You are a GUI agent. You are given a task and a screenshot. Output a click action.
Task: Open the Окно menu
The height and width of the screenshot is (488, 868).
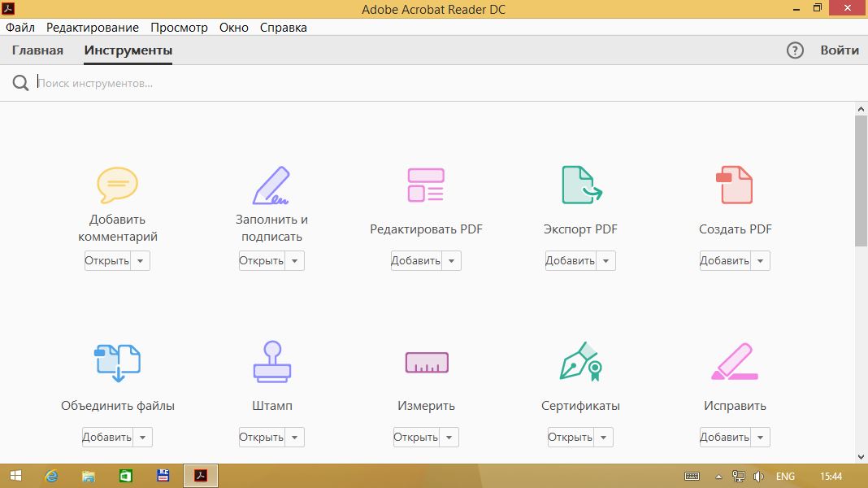coord(233,28)
